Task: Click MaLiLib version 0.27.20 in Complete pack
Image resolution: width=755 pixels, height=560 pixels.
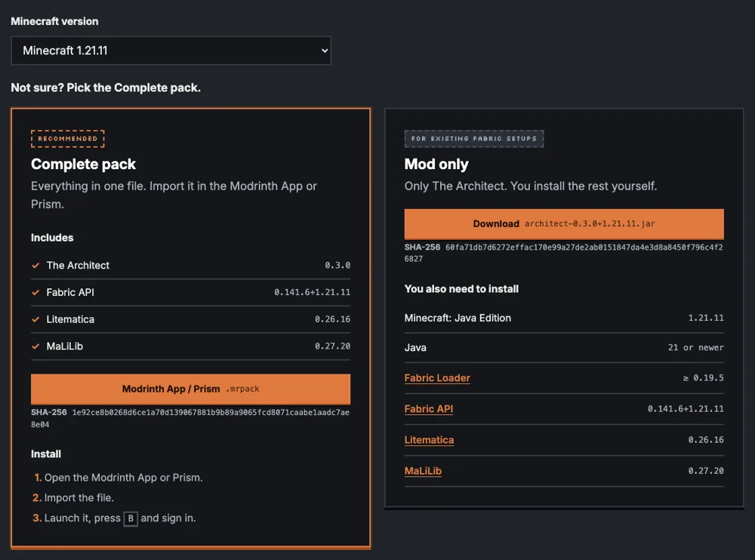Action: click(x=332, y=346)
